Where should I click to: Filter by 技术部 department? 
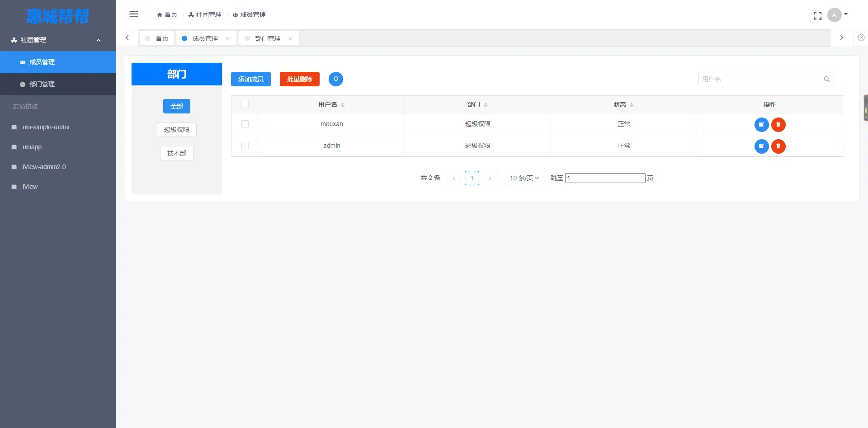[177, 153]
